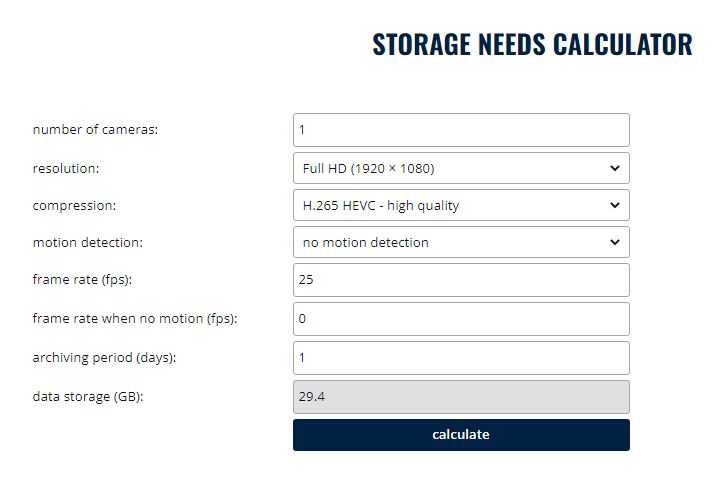Click the "motion detection:" label
This screenshot has height=478, width=712.
(88, 242)
